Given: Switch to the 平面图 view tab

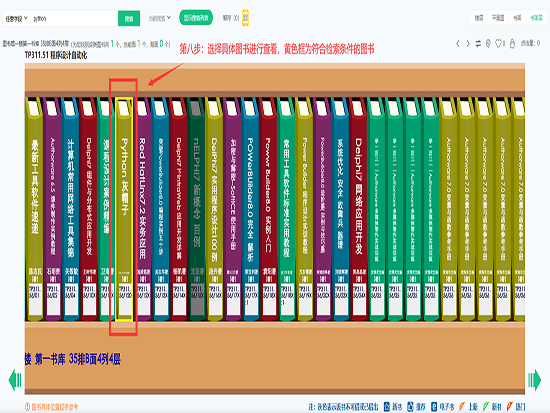Looking at the screenshot, I should click(x=498, y=18).
